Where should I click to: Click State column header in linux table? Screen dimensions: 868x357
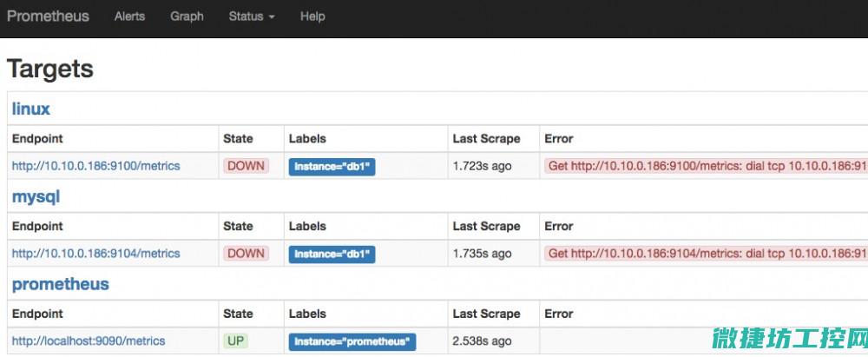tap(238, 139)
